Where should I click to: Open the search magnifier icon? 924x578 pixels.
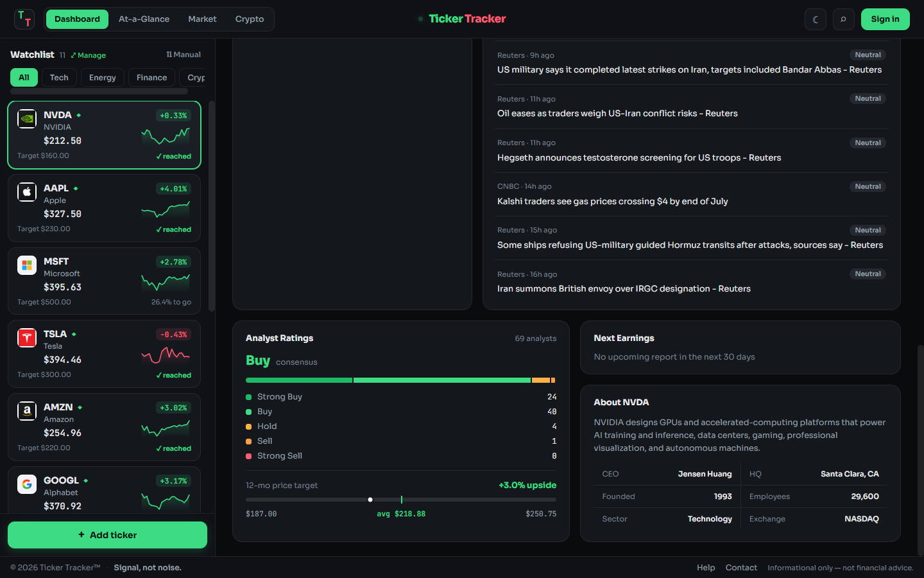[x=843, y=19]
